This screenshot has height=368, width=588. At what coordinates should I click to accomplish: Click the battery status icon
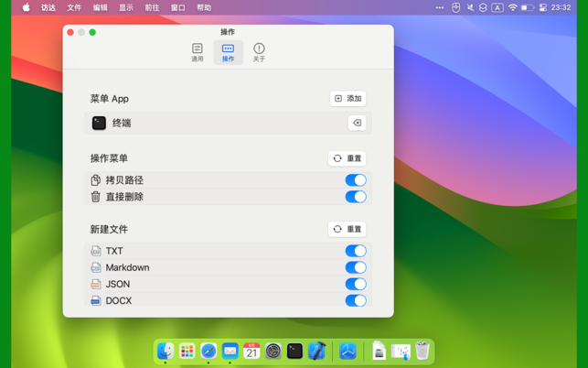pyautogui.click(x=528, y=7)
